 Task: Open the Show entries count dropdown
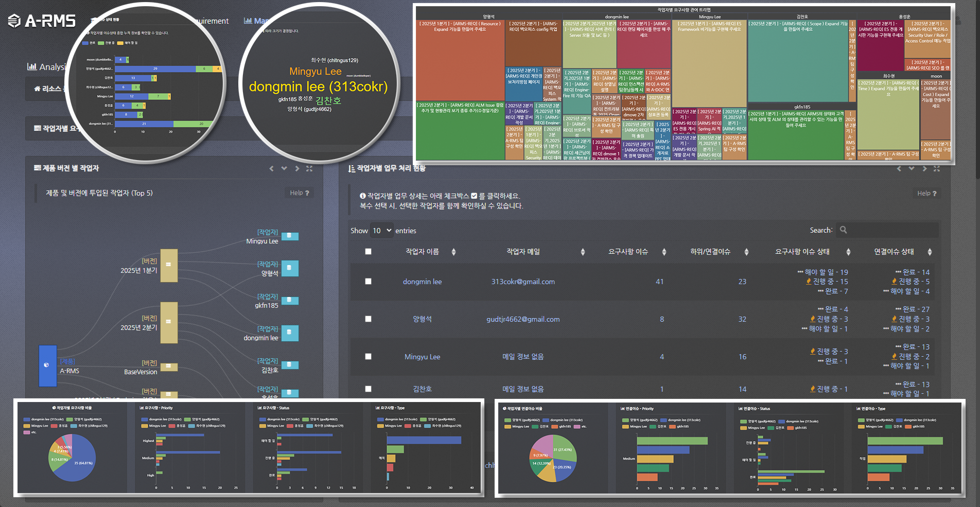(x=381, y=231)
